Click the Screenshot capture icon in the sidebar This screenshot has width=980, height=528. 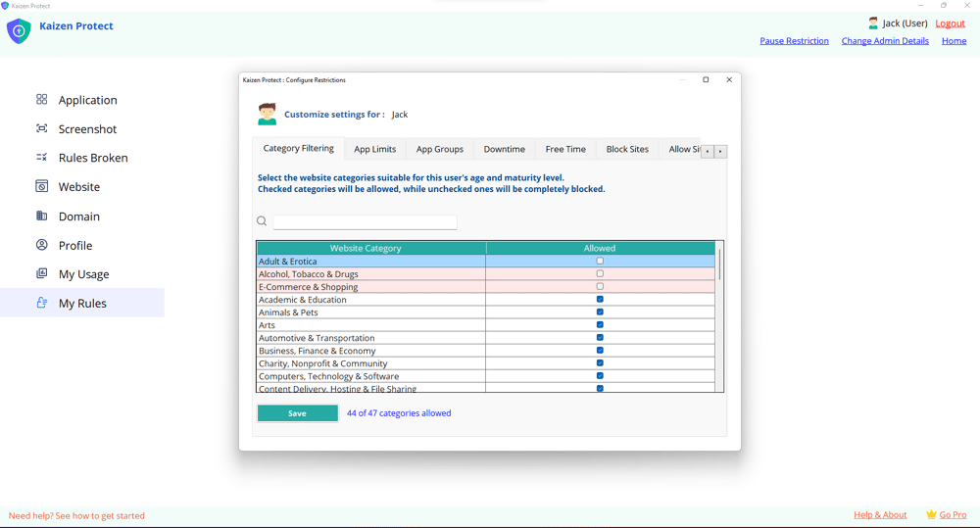point(41,128)
